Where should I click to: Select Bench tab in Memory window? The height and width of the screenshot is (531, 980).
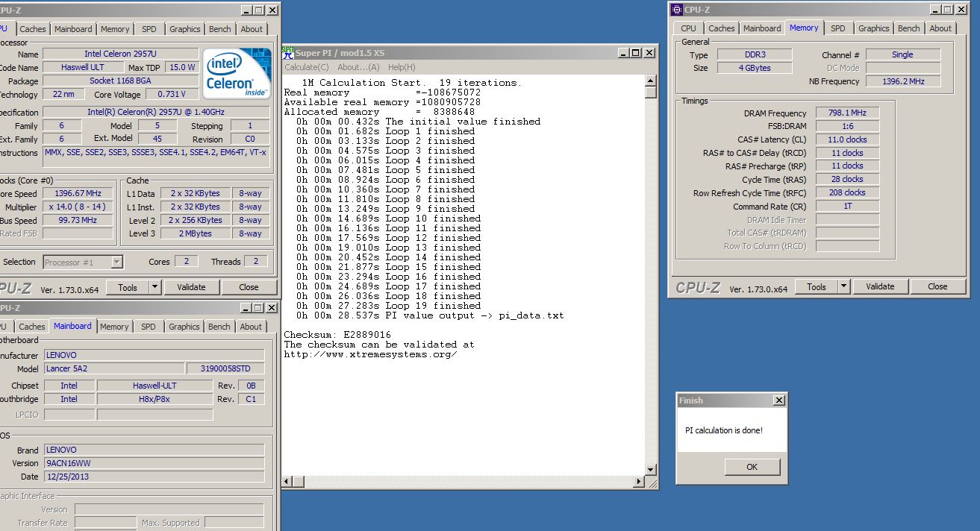(x=908, y=28)
